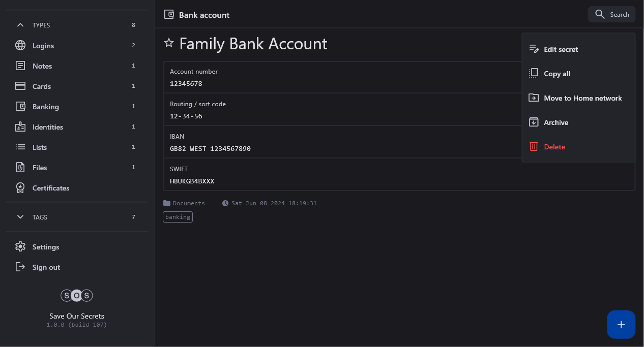Open the Banking wallet icon
This screenshot has width=644, height=347.
20,107
